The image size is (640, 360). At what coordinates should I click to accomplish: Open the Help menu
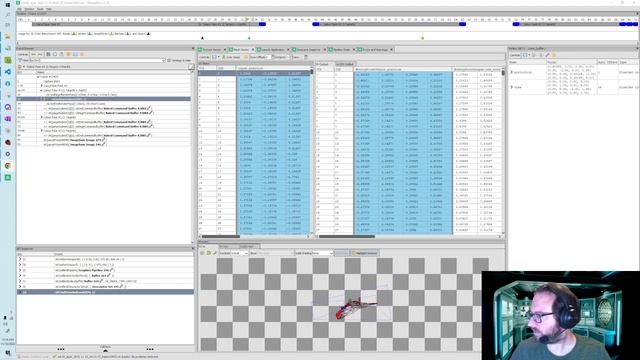point(49,9)
